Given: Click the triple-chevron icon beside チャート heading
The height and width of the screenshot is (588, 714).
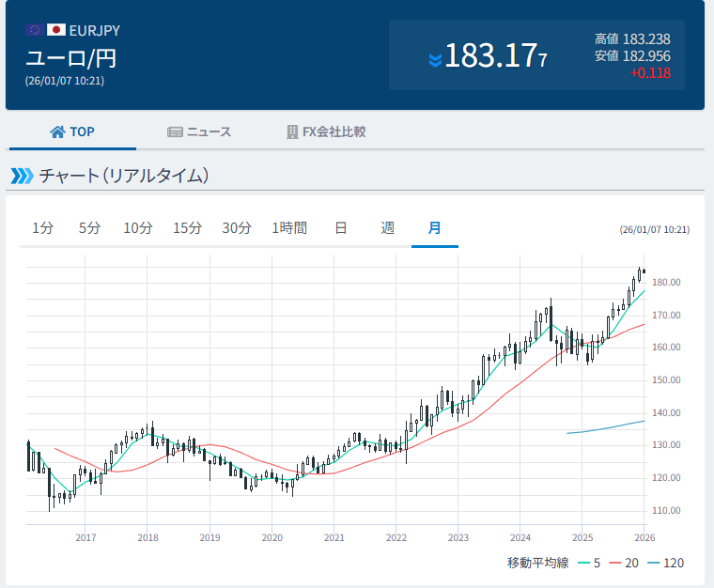Looking at the screenshot, I should tap(21, 176).
